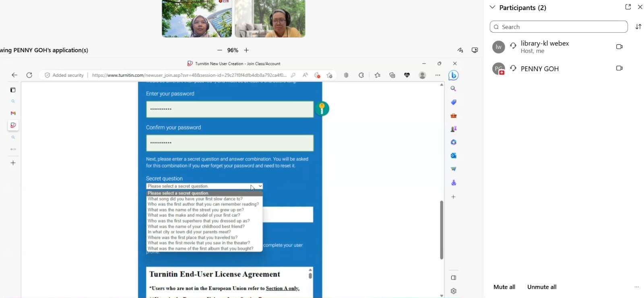Open the Games chess icon in sidebar
The image size is (644, 298).
point(454,129)
